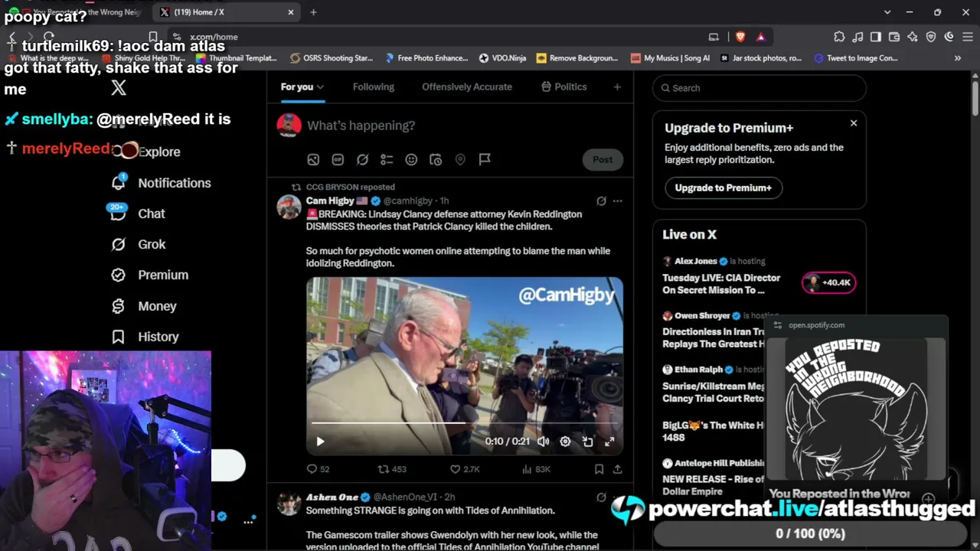Screen dimensions: 980x551
Task: Switch to the Offensively Accurate tab
Action: (x=467, y=86)
